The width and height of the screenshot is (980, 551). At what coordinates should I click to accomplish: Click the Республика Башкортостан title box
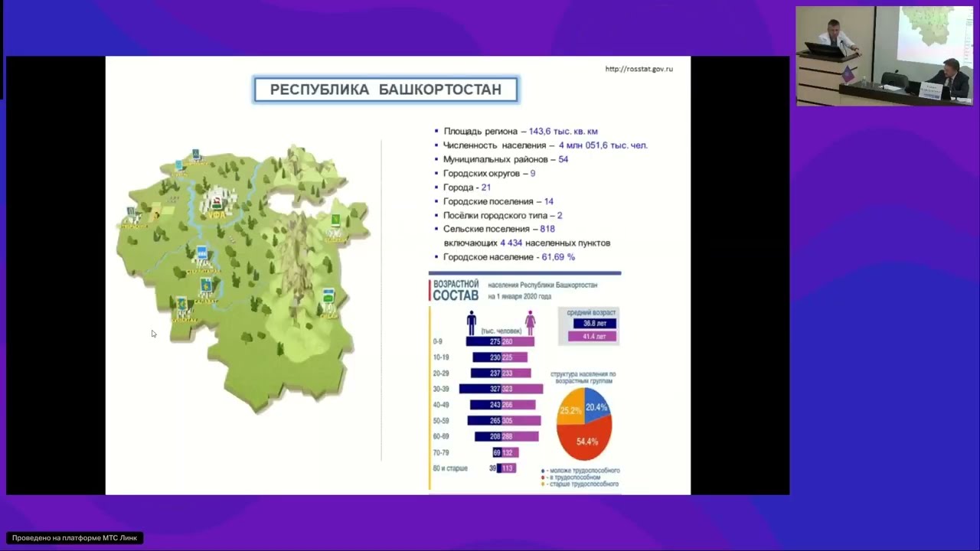click(x=386, y=90)
